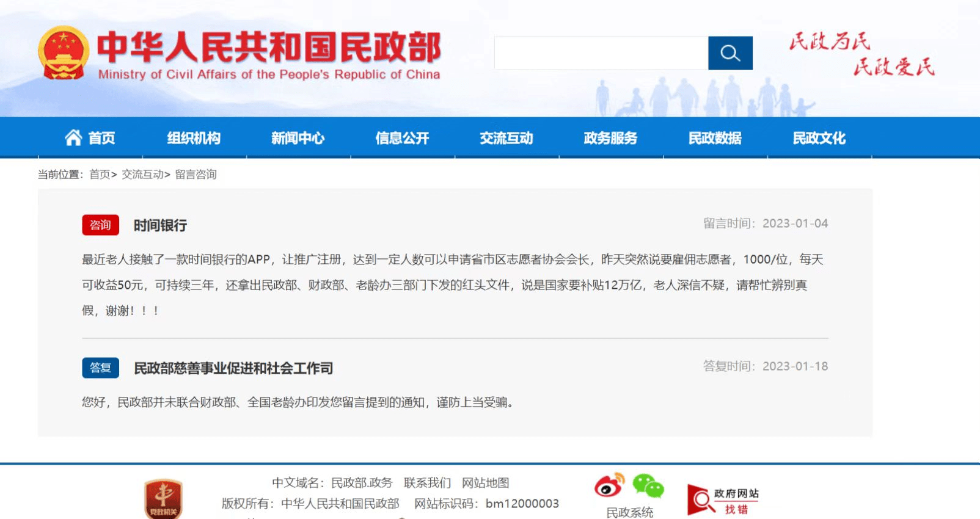
Task: Open the WeChat icon in footer
Action: 648,487
